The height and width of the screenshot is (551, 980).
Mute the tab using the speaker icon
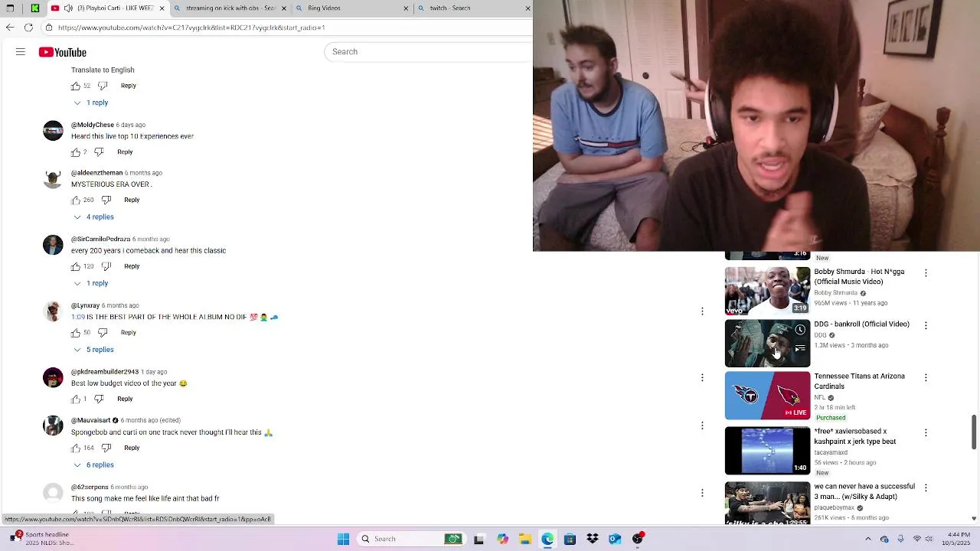tap(69, 8)
